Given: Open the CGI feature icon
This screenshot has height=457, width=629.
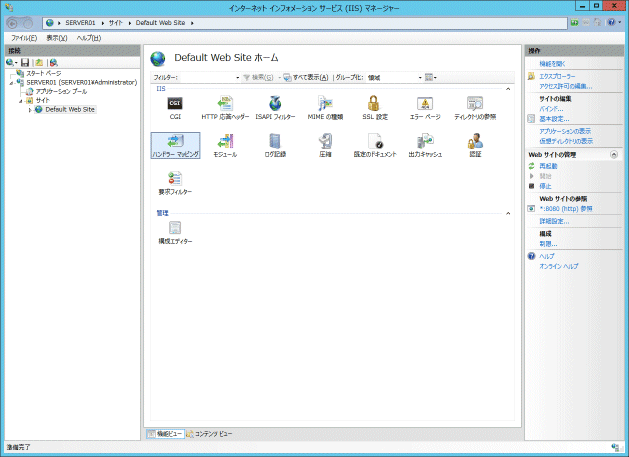Looking at the screenshot, I should pyautogui.click(x=175, y=104).
